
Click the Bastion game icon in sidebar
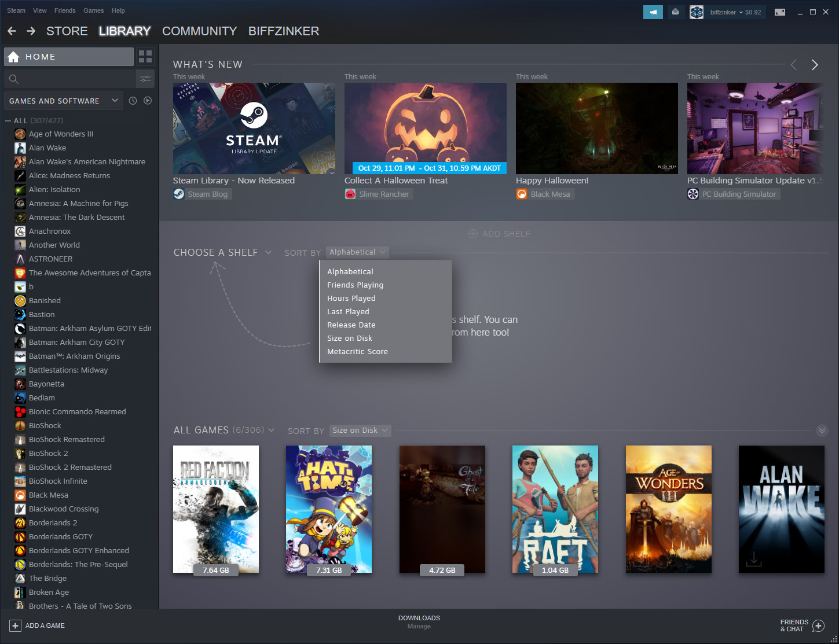point(20,314)
